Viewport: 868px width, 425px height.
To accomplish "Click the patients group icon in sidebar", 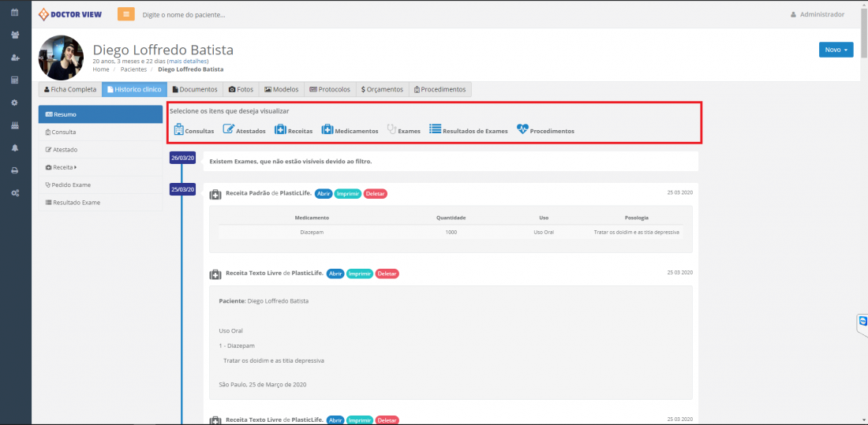I will pyautogui.click(x=15, y=35).
